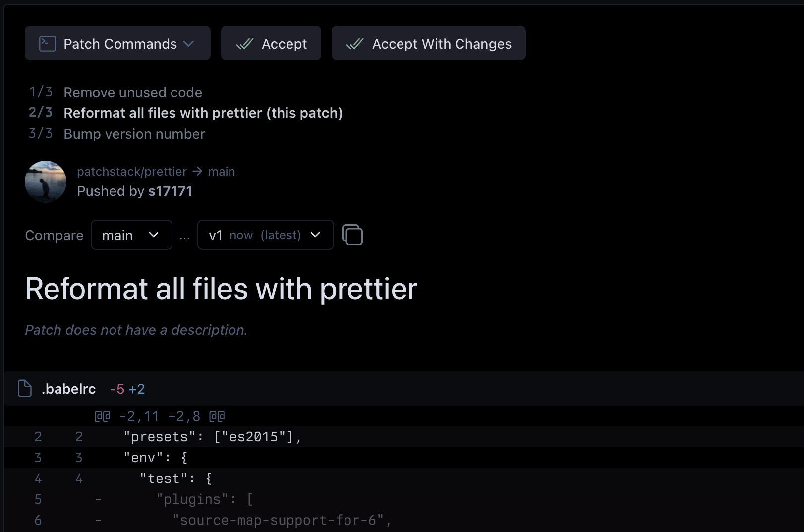Click the copy icon next to version dropdown
This screenshot has width=804, height=532.
pos(352,235)
